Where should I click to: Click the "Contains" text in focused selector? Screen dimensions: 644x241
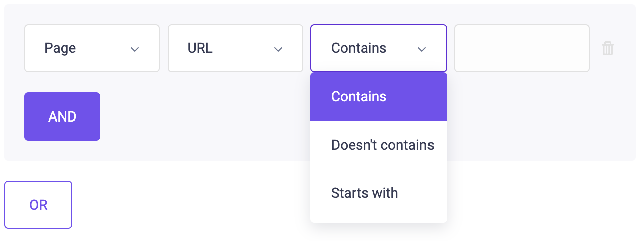tap(359, 48)
